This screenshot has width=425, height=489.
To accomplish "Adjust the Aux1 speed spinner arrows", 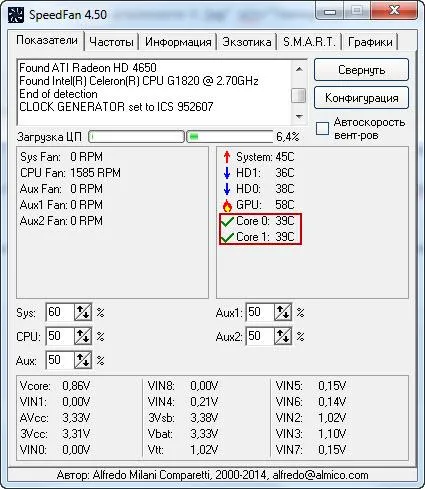I will click(x=283, y=312).
